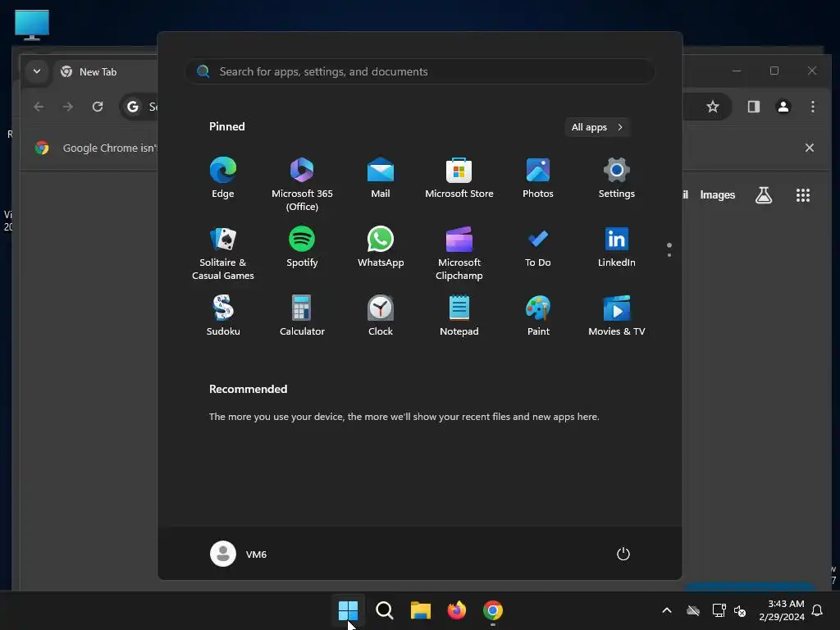Open the network status tray icon

719,610
